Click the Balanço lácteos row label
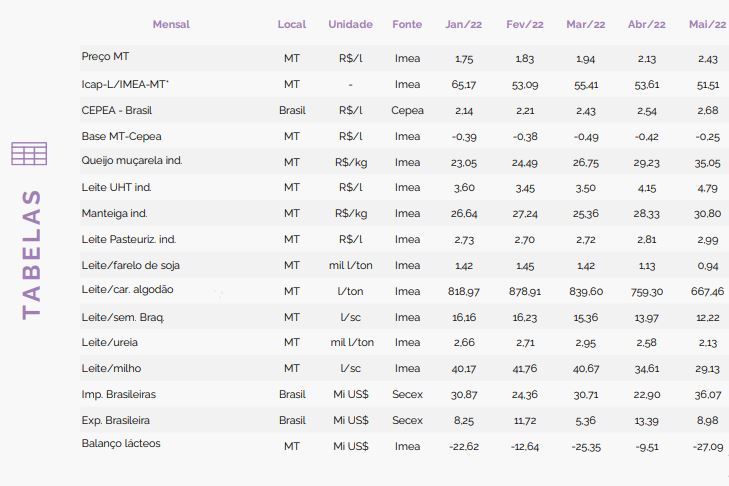Image resolution: width=729 pixels, height=486 pixels. (x=121, y=444)
